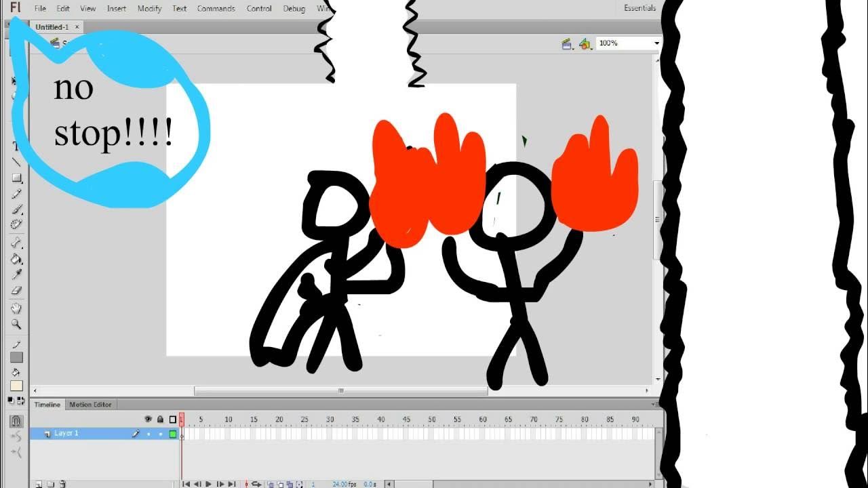The width and height of the screenshot is (868, 488).
Task: Open the fill color swatch
Action: click(16, 386)
